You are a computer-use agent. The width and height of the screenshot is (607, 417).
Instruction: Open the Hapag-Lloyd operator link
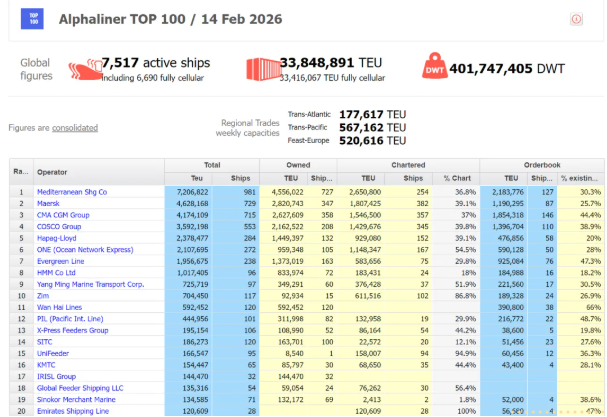pos(59,239)
